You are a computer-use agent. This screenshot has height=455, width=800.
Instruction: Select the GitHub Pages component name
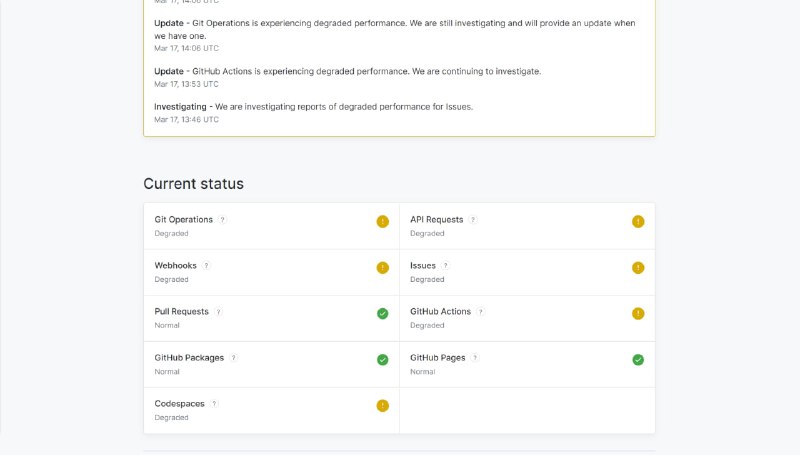click(x=438, y=358)
